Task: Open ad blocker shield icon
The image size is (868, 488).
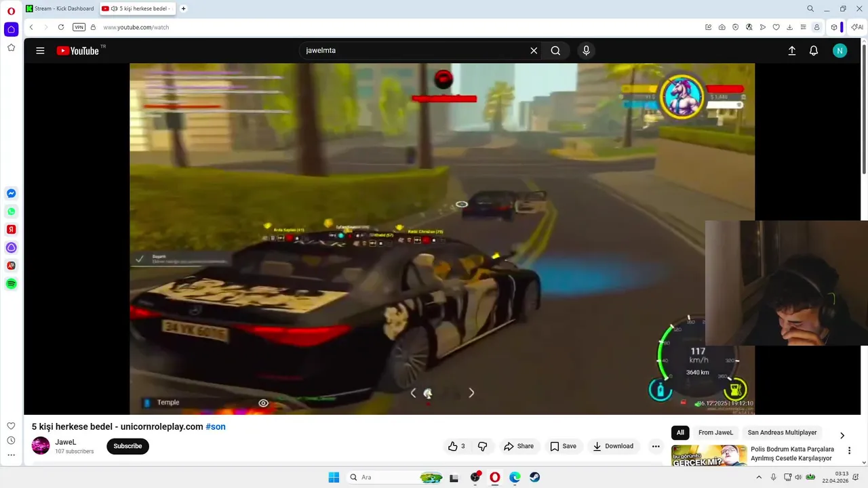Action: click(735, 27)
